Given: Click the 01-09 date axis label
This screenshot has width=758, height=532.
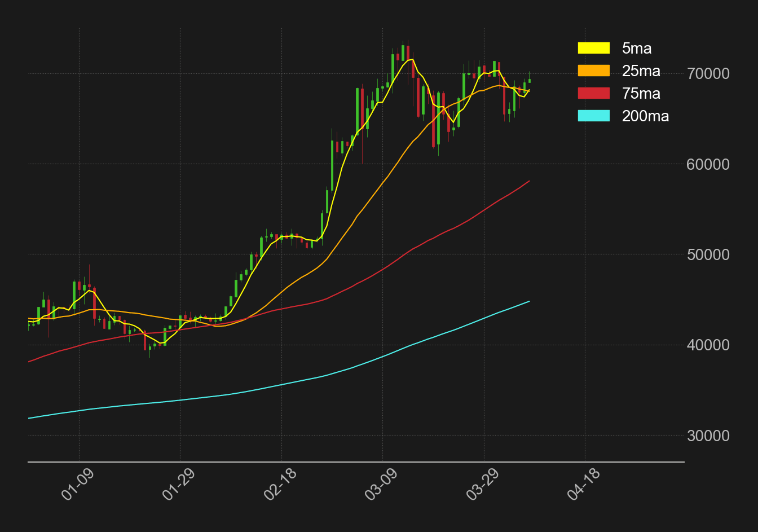Looking at the screenshot, I should (77, 486).
